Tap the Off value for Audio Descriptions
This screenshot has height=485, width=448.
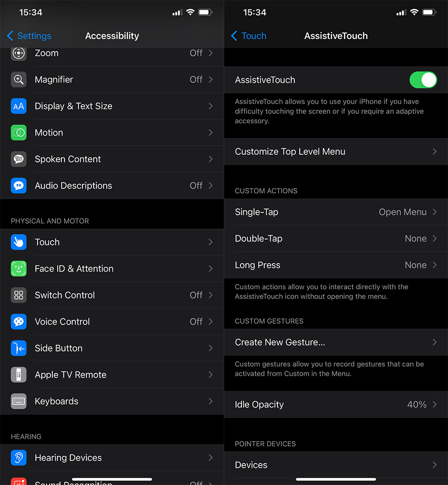tap(196, 186)
